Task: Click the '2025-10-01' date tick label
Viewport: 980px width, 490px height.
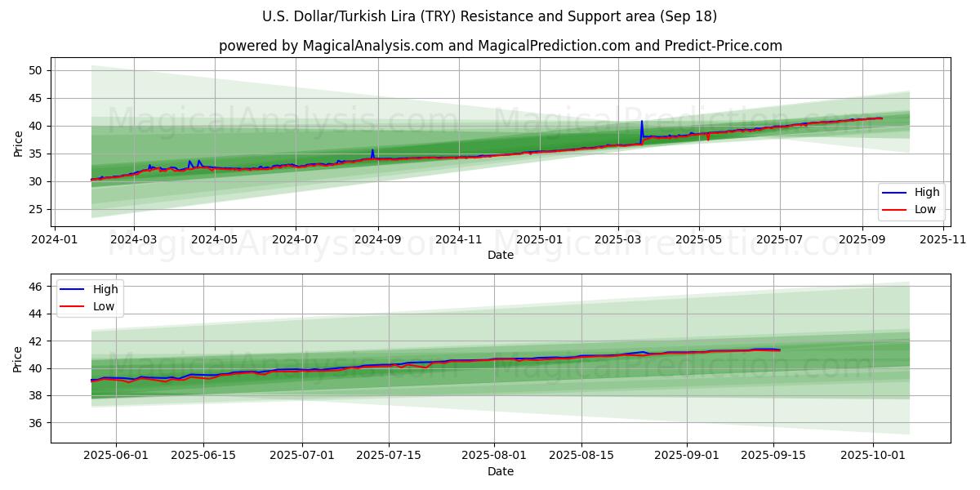Action: (874, 456)
